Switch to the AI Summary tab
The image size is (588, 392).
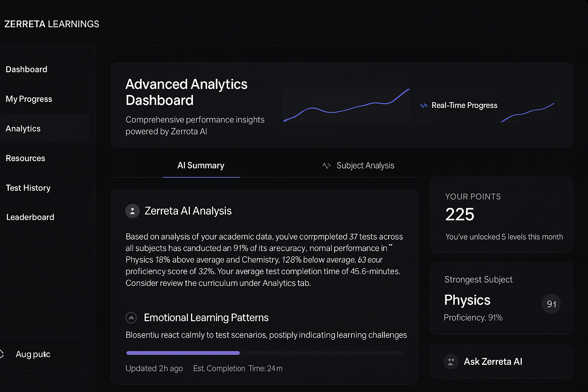pyautogui.click(x=201, y=166)
